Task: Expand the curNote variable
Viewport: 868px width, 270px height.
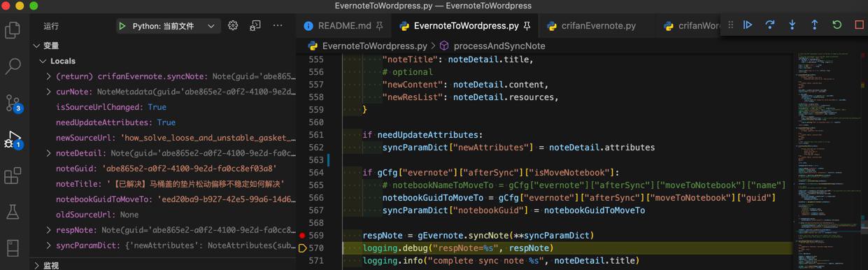Action: 49,92
